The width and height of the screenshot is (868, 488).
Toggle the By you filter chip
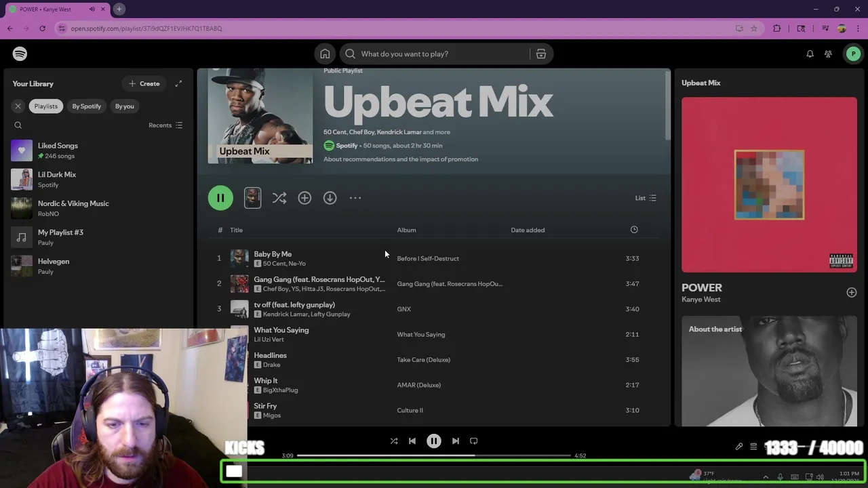click(125, 106)
